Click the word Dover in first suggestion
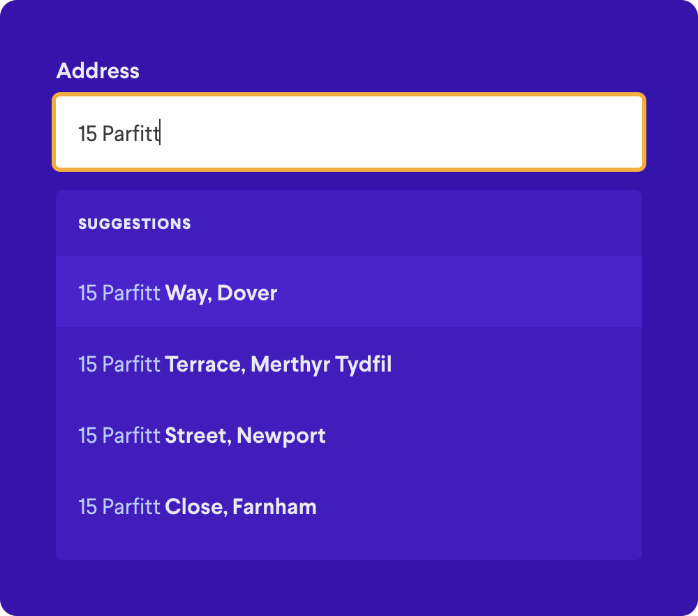This screenshot has width=698, height=616. [247, 293]
